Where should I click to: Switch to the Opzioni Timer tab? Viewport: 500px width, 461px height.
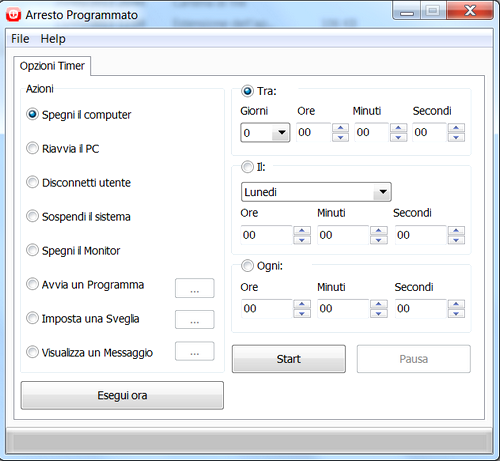pyautogui.click(x=52, y=66)
